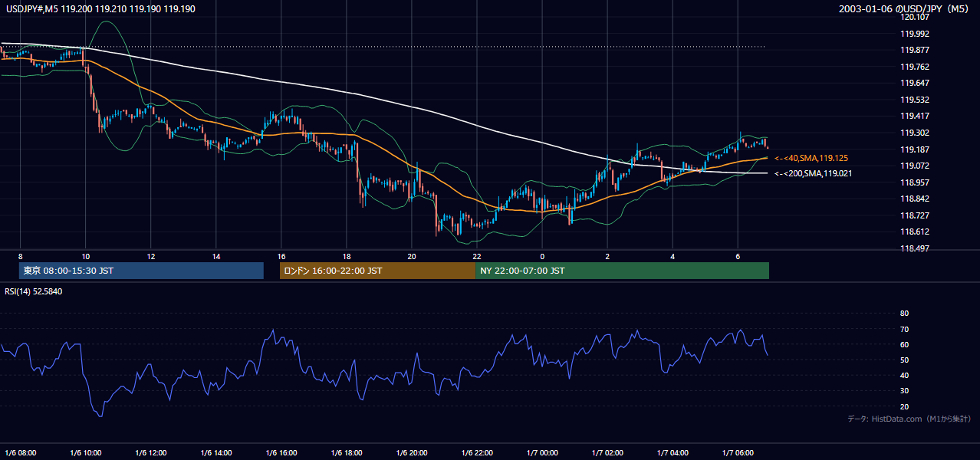The width and height of the screenshot is (980, 460).
Task: Click the RSI(14) 52.5840 indicator label
Action: 34,291
